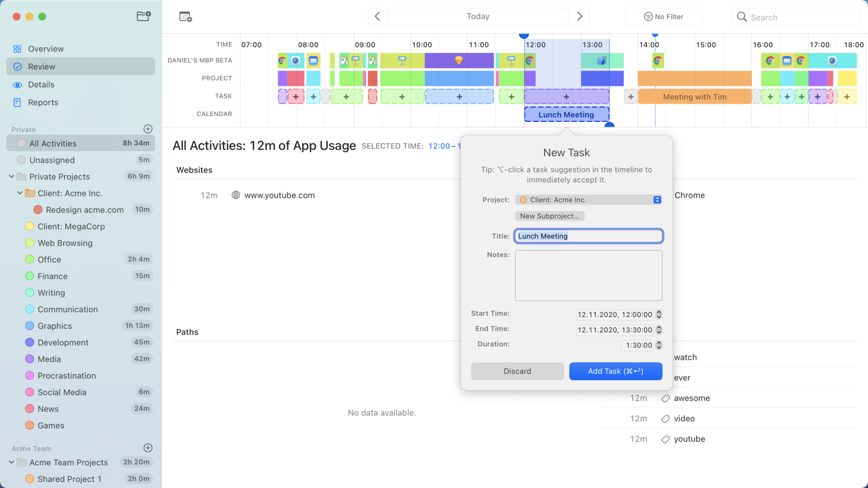Open the Details section
This screenshot has width=868, height=488.
coord(41,84)
